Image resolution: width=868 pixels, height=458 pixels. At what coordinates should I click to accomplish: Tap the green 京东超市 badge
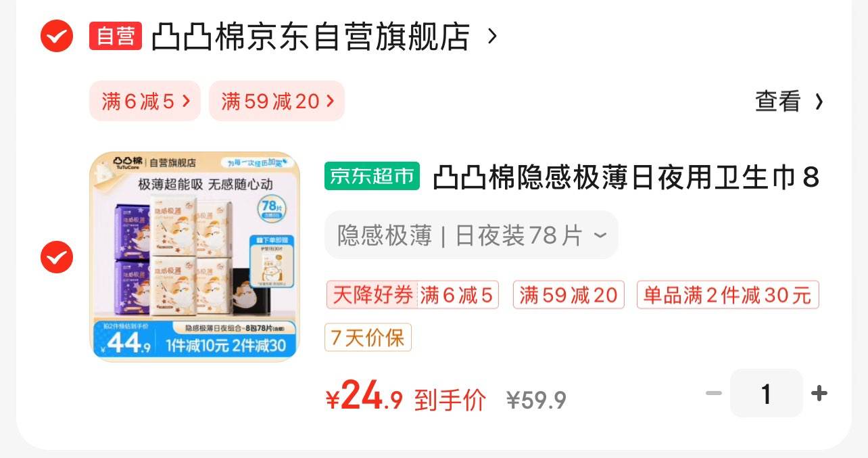pyautogui.click(x=372, y=177)
